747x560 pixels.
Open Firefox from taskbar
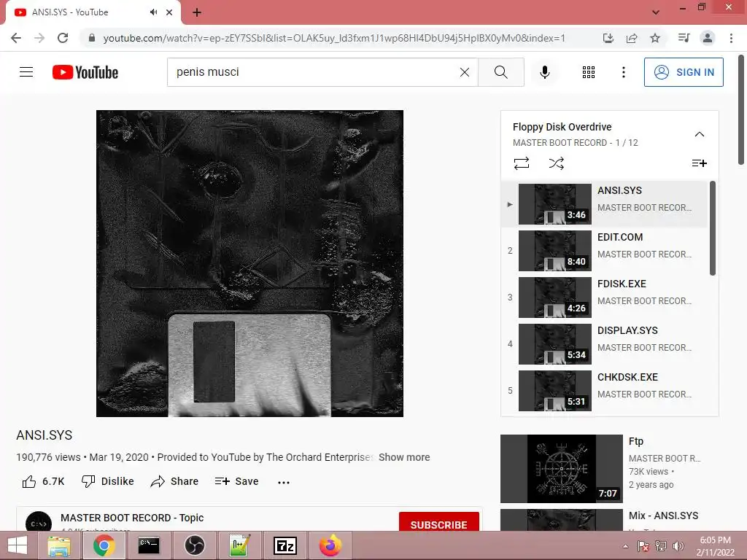click(x=330, y=545)
